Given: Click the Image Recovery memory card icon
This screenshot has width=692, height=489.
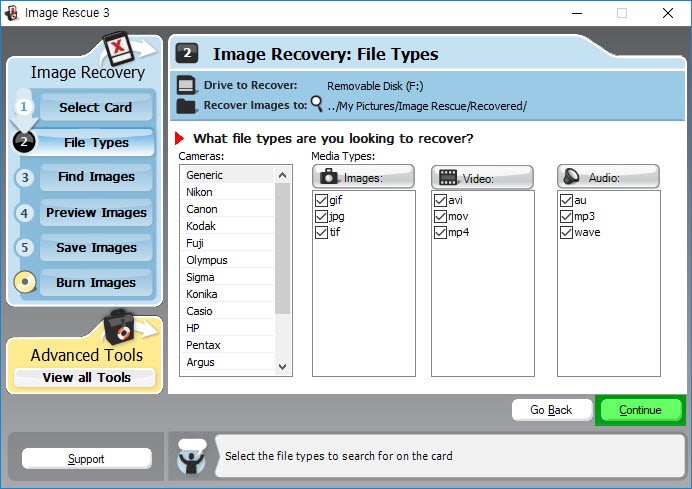Looking at the screenshot, I should tap(118, 49).
